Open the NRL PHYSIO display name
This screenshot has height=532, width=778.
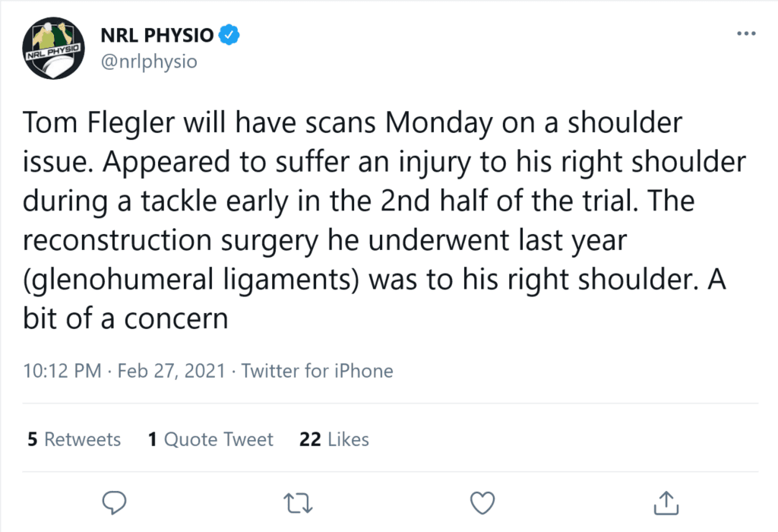[x=157, y=35]
